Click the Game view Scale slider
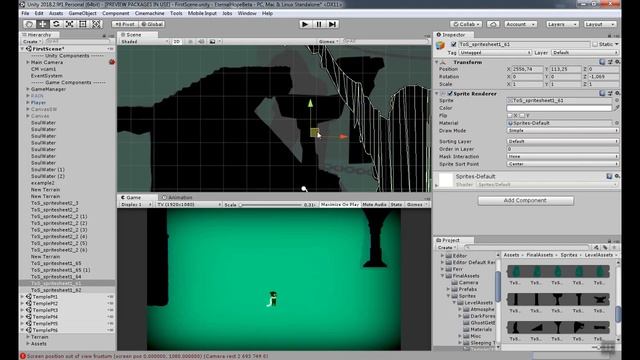 [271, 204]
